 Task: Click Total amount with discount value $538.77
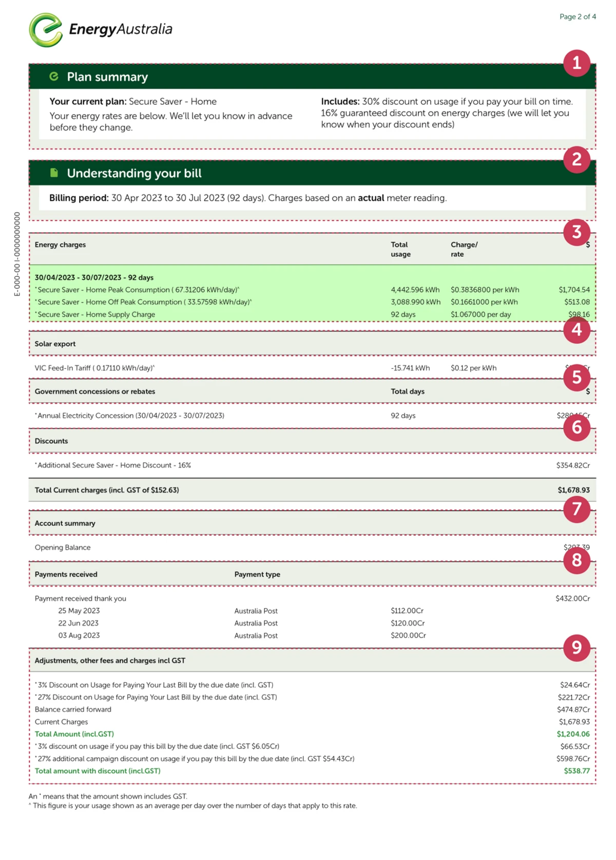pyautogui.click(x=576, y=771)
